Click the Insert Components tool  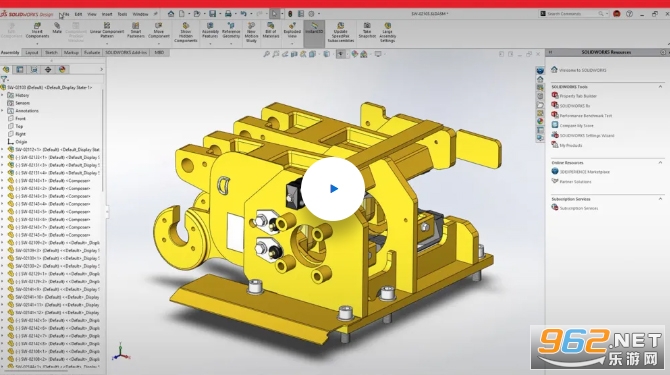37,30
